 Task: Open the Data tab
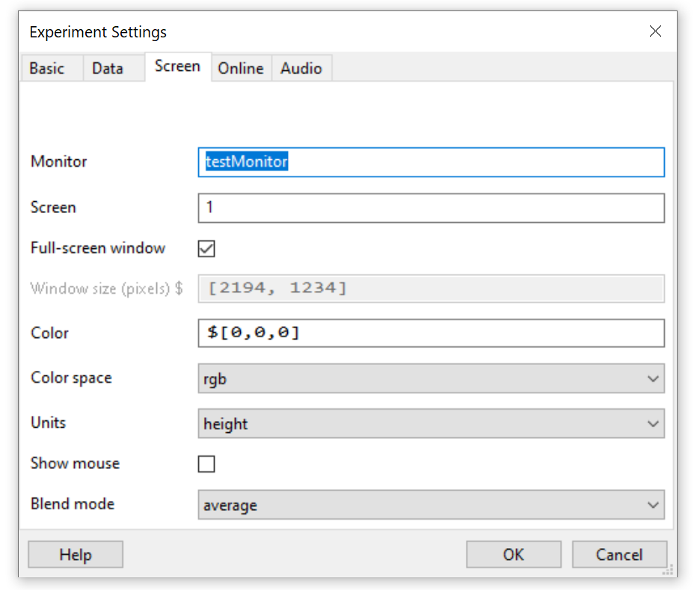(107, 68)
